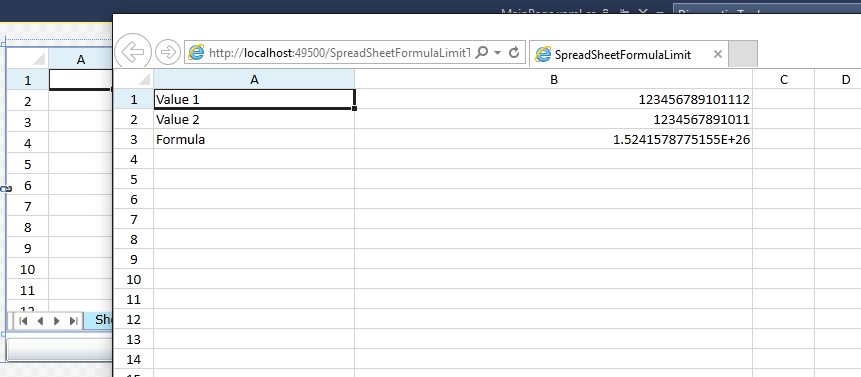This screenshot has height=377, width=861.
Task: Close the SpreadSheetFormulaLimit tab
Action: [718, 54]
